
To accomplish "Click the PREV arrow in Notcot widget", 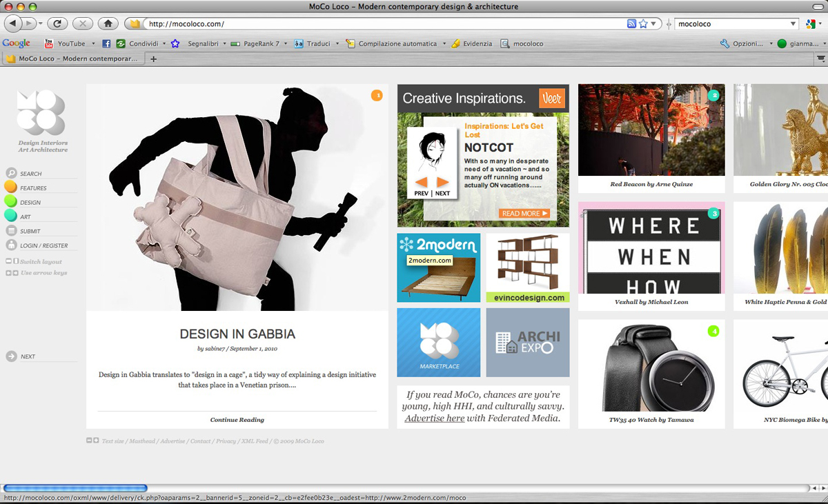I will click(x=421, y=183).
